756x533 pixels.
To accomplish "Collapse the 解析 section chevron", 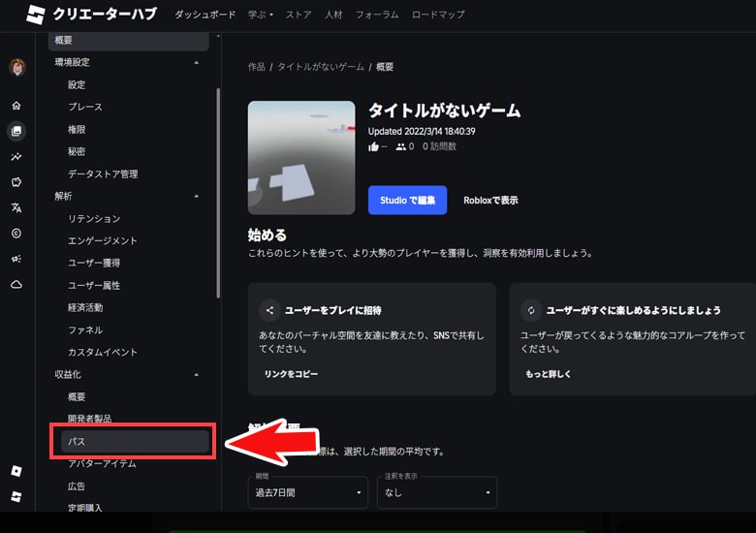I will 197,196.
